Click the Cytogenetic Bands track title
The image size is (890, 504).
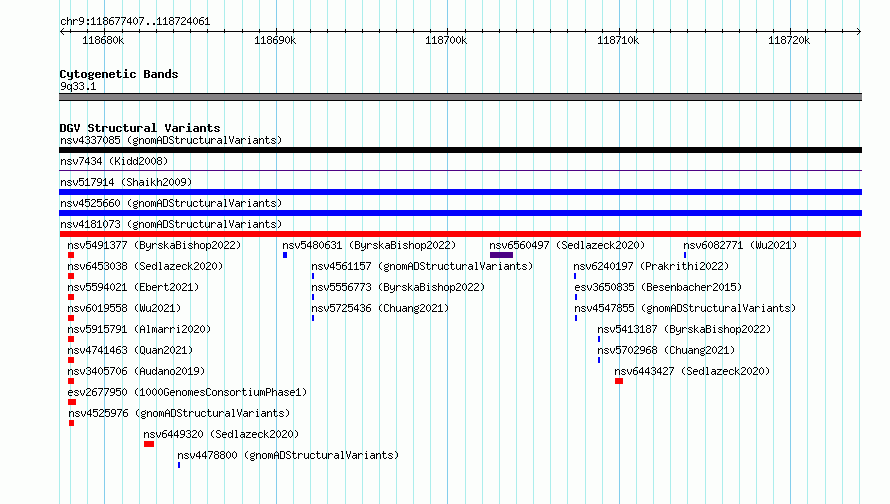click(119, 74)
